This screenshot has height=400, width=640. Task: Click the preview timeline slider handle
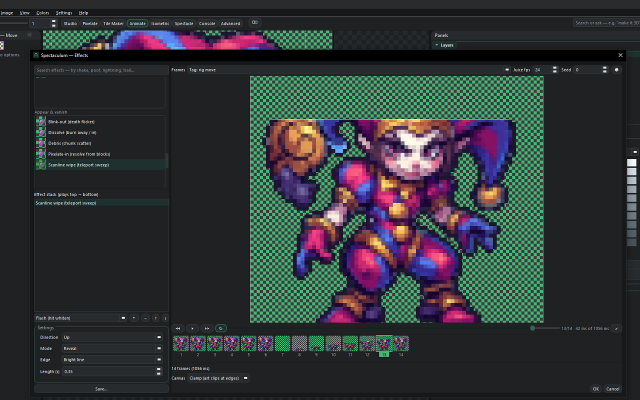tap(532, 328)
